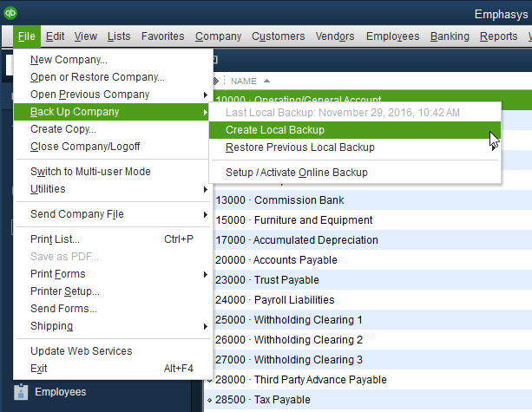Expand Send Company File submenu
532x412 pixels.
click(112, 214)
